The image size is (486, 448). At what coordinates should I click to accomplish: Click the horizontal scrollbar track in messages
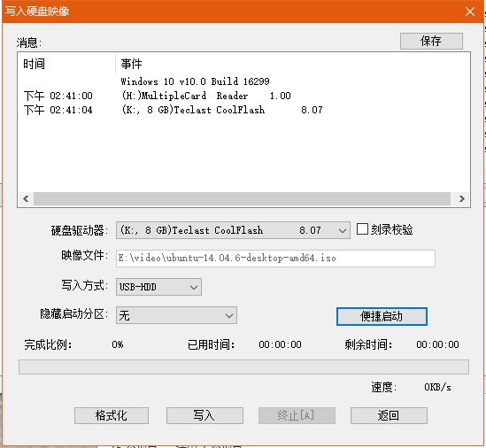click(x=242, y=198)
